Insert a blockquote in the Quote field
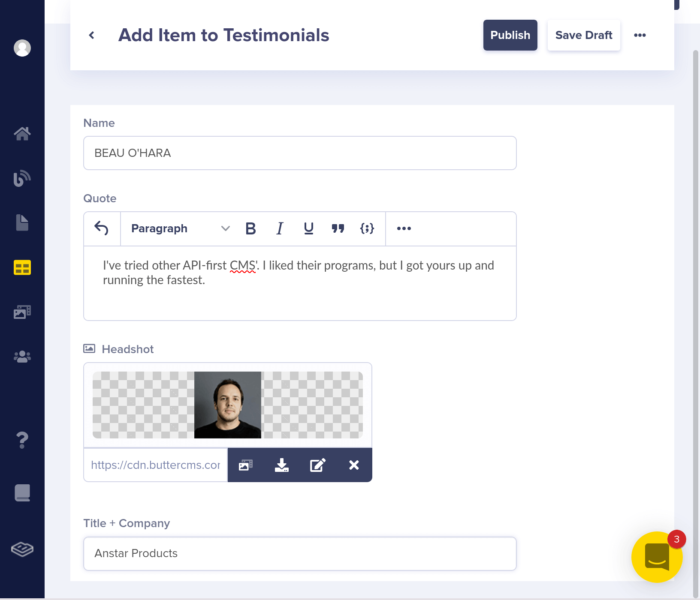 (338, 228)
